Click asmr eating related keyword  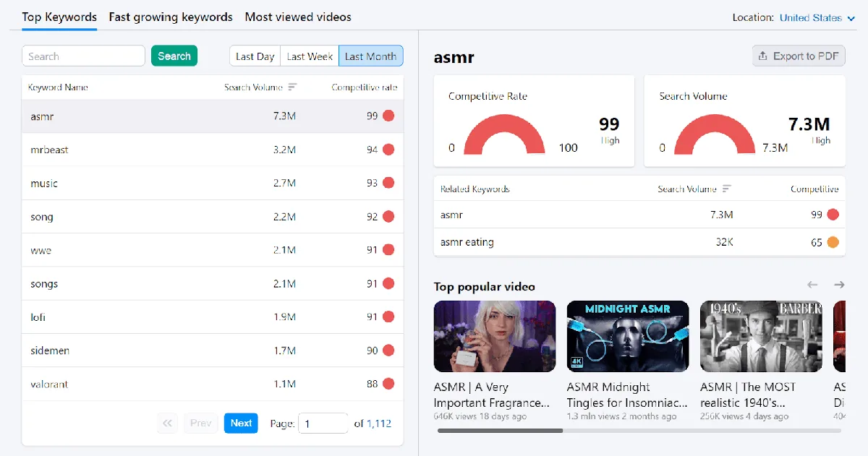467,242
